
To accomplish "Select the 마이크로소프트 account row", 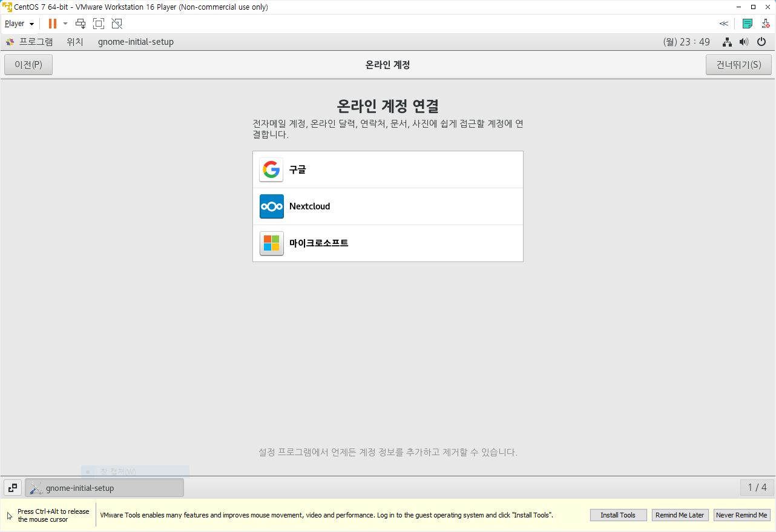I will [x=388, y=243].
